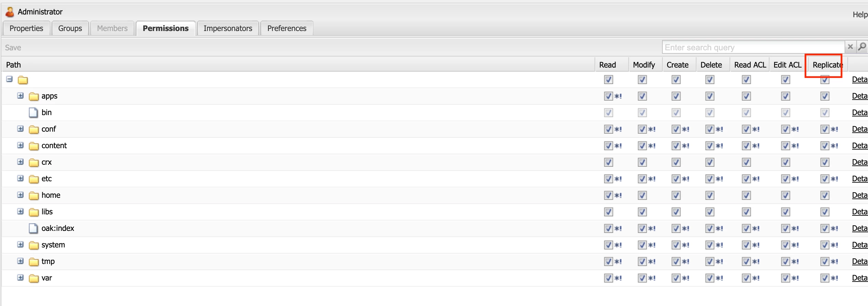Click the Save button
868x306 pixels.
click(13, 48)
